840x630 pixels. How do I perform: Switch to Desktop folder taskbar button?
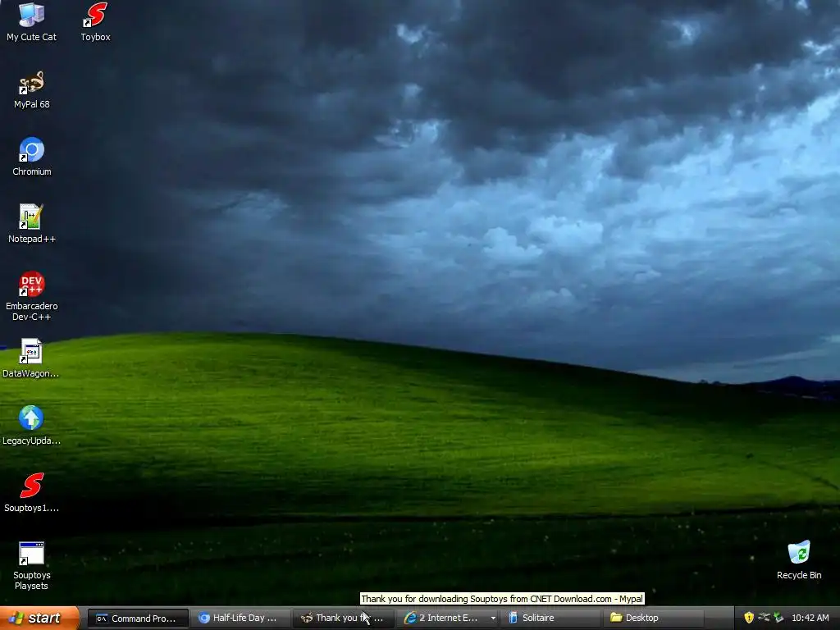point(653,619)
